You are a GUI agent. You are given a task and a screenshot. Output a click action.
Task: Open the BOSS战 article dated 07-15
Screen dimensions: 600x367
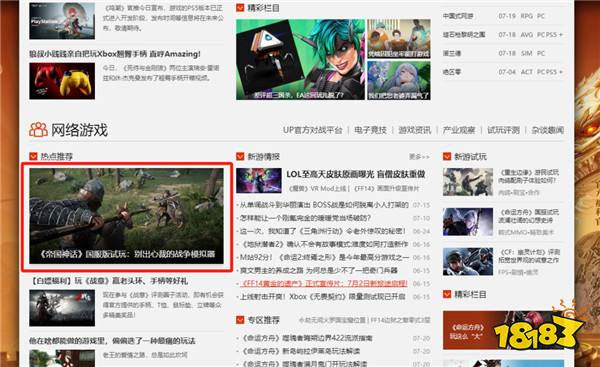[x=324, y=205]
